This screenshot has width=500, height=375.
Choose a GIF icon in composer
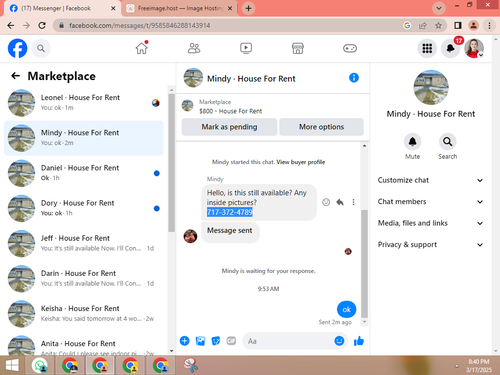(231, 341)
